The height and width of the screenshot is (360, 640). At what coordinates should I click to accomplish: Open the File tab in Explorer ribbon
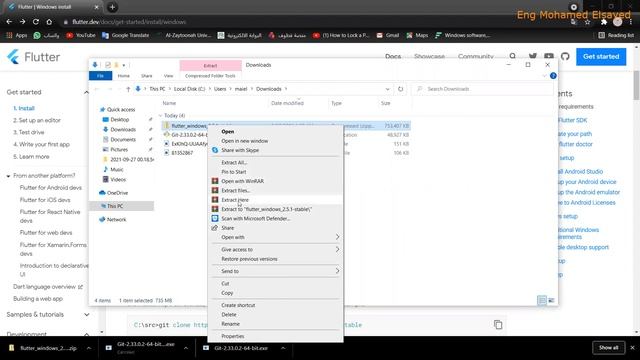coord(100,76)
